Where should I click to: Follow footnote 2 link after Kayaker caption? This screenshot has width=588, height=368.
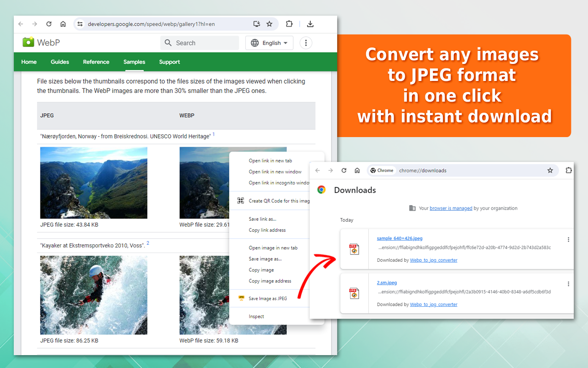[x=148, y=243]
